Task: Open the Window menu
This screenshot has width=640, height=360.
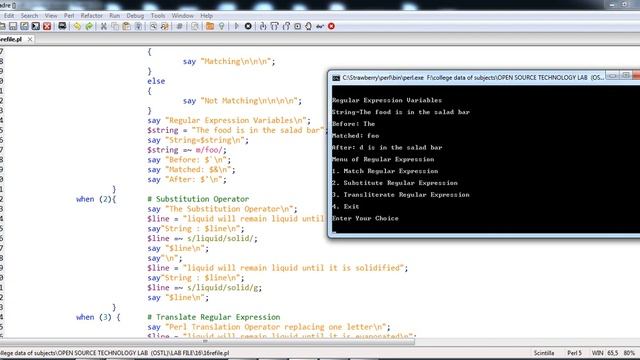Action: tap(182, 16)
